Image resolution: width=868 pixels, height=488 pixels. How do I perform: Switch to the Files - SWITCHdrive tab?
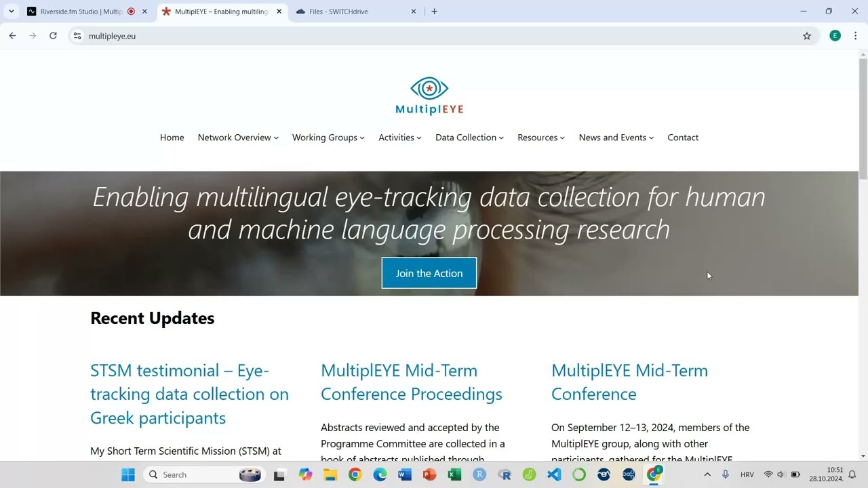click(349, 12)
